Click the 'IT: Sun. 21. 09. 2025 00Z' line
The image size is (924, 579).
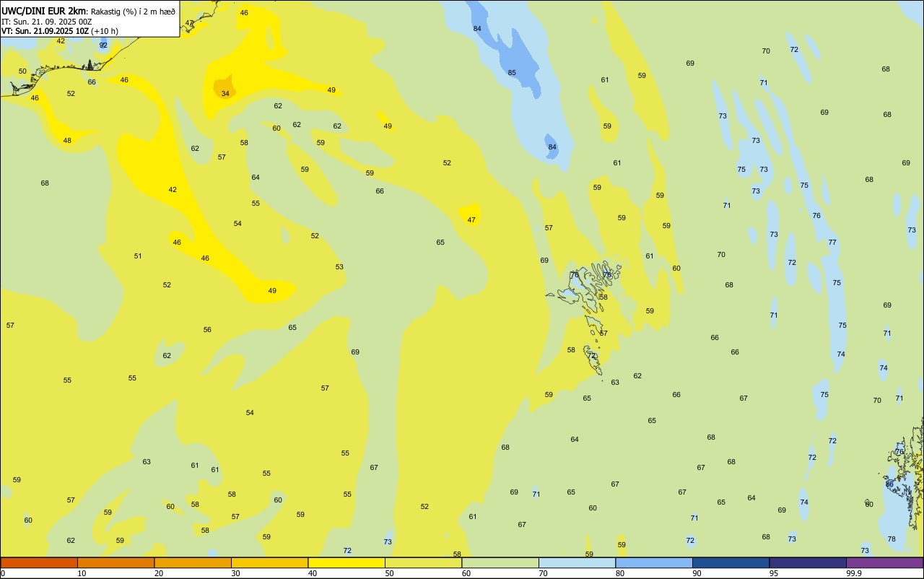(x=46, y=22)
